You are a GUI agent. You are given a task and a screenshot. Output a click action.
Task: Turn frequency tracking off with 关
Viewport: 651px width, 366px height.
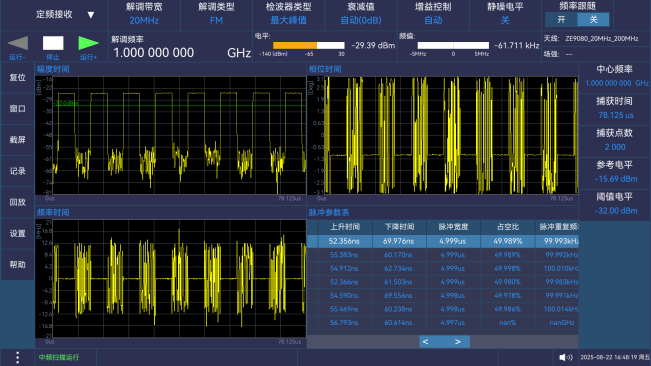593,20
